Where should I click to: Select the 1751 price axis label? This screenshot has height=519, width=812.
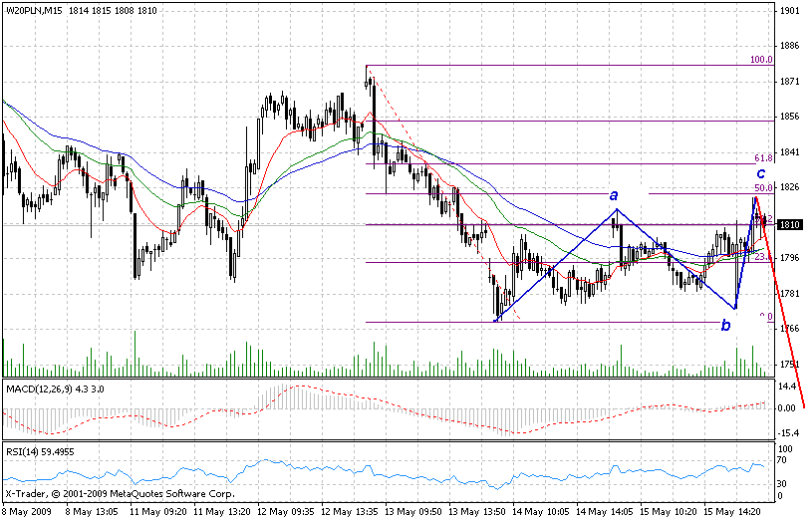pos(790,365)
